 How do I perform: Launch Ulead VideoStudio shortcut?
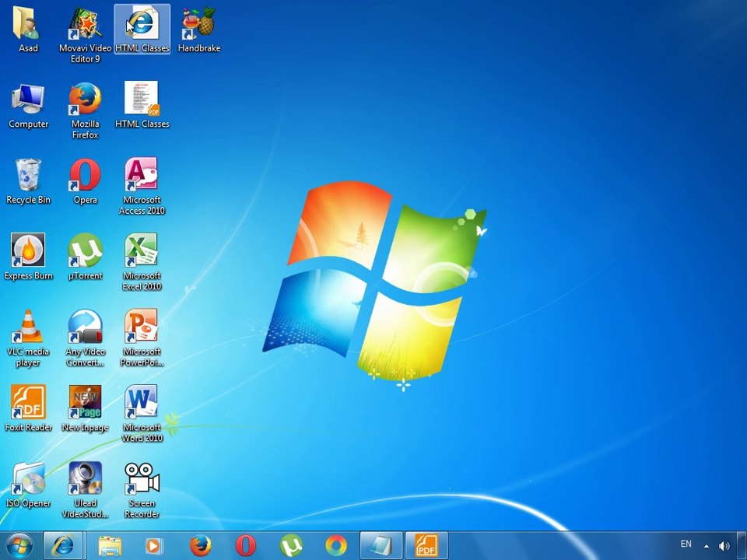coord(86,489)
